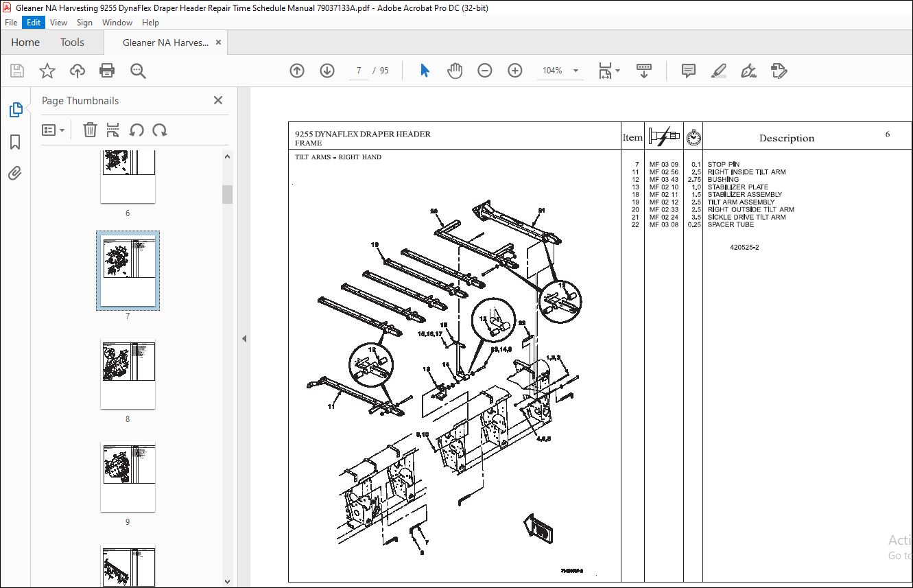Image resolution: width=913 pixels, height=588 pixels.
Task: Click the RIGHT INSIDE TILT ARM text
Action: [746, 172]
